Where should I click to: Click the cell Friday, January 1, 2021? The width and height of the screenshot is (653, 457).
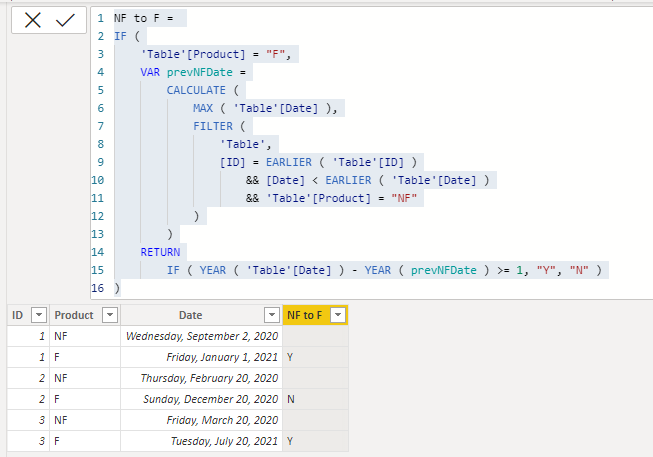(202, 357)
